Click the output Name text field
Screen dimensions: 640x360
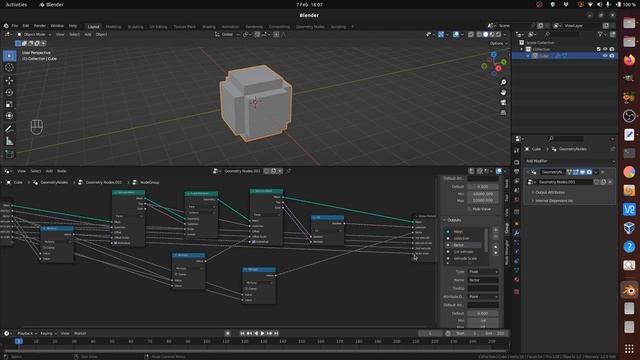pos(483,280)
